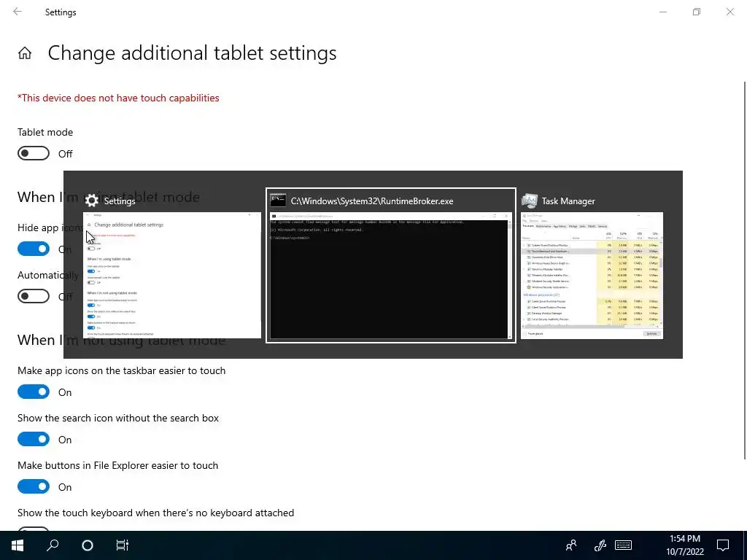Toggle the Automatically hide taskbar switch

point(34,296)
